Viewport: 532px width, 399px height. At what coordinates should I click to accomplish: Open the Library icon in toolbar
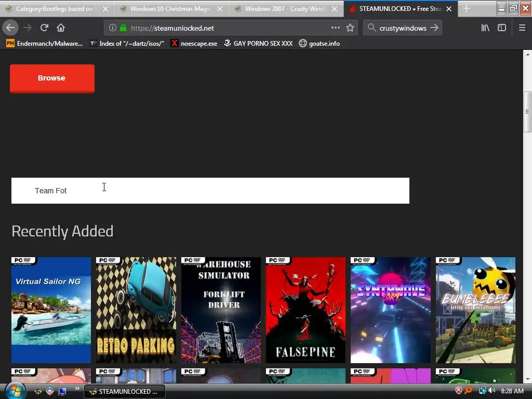(x=485, y=28)
